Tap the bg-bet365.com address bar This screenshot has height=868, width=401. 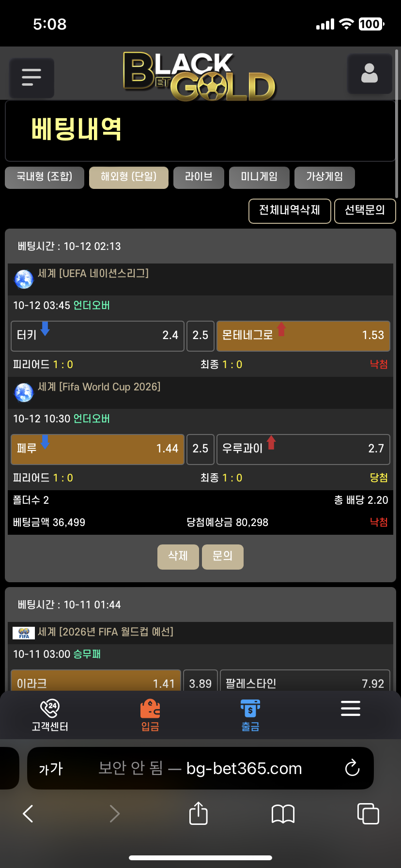tap(200, 768)
